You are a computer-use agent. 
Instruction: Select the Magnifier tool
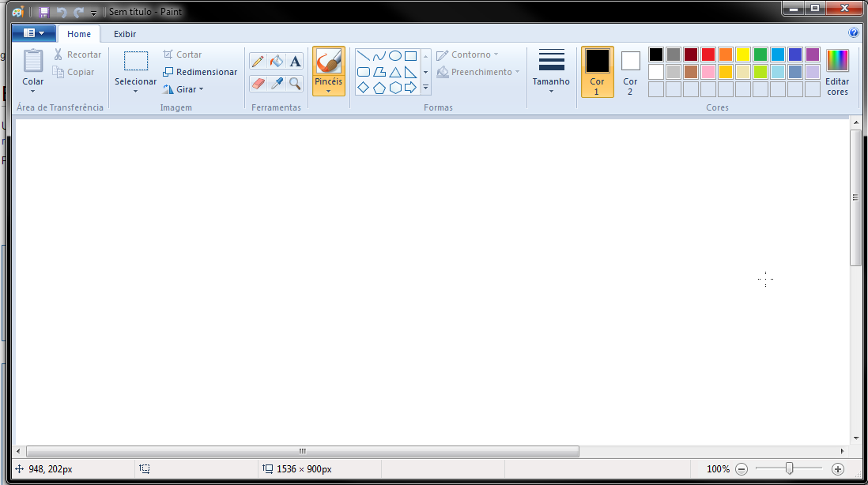295,84
